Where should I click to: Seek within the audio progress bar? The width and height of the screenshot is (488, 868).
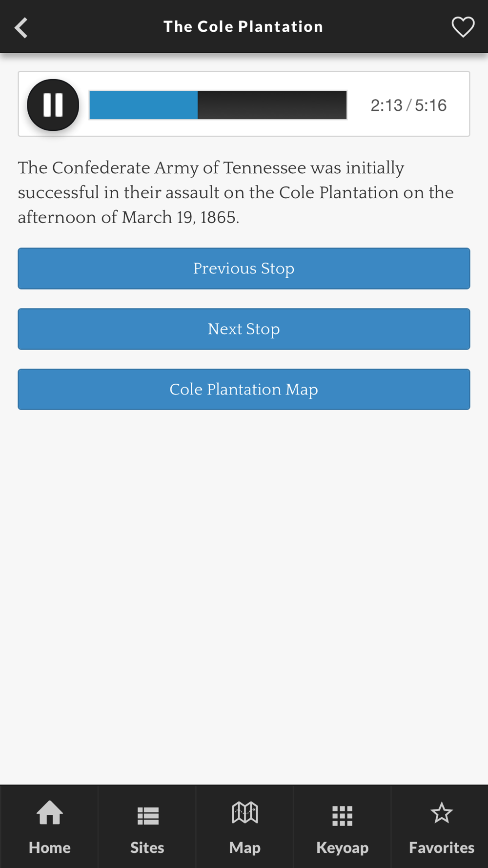(x=218, y=105)
